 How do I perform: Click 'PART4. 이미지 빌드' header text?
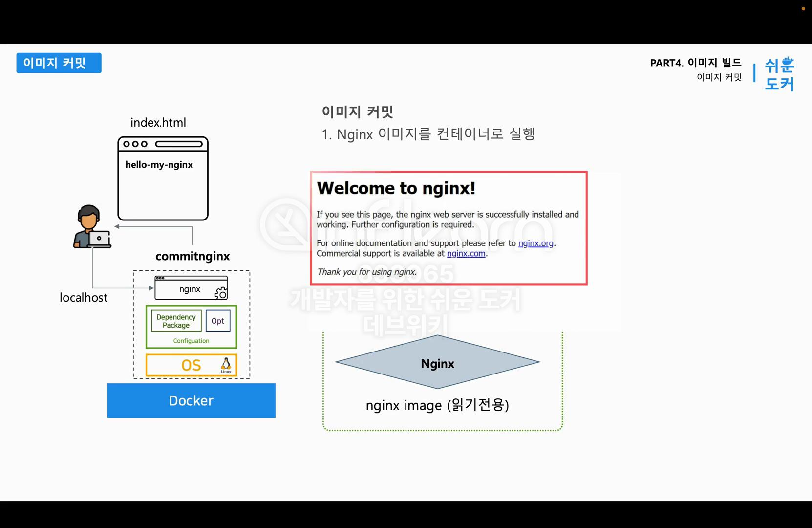696,63
